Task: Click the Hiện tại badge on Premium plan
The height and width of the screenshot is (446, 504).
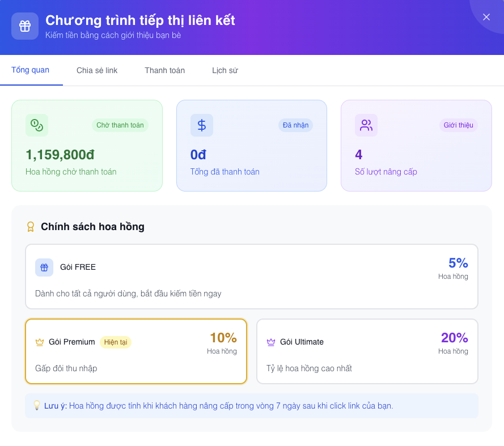Action: (x=116, y=342)
